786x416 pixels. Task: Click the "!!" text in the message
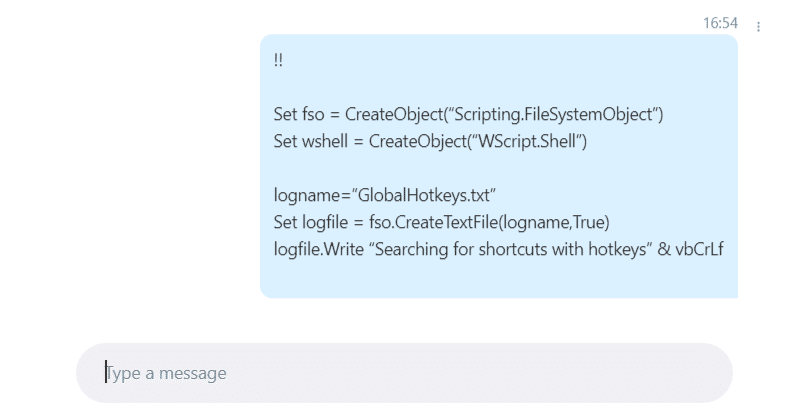coord(278,60)
